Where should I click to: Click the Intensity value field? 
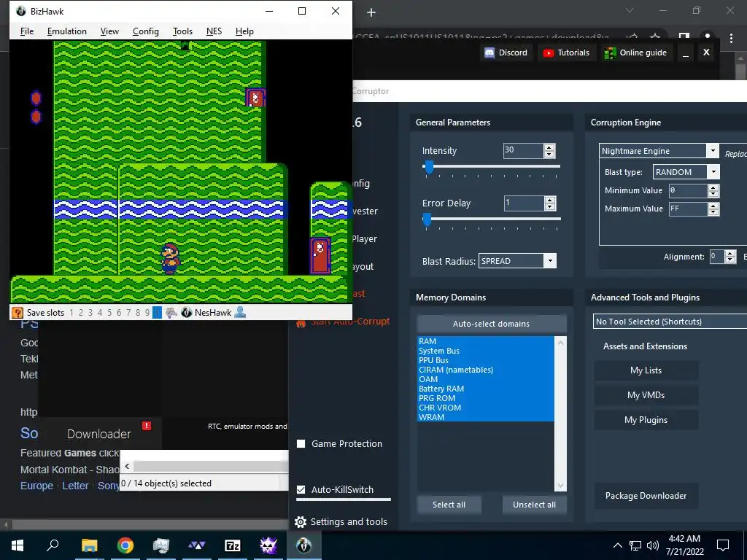(523, 150)
